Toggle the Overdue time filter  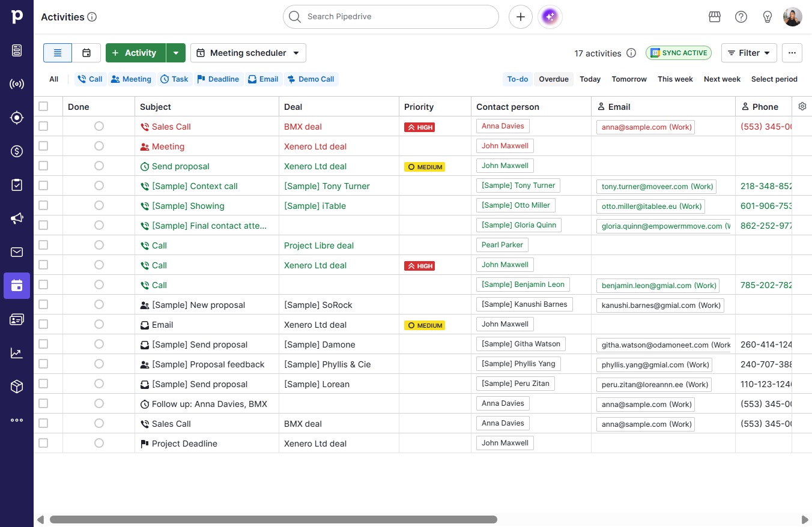(554, 79)
